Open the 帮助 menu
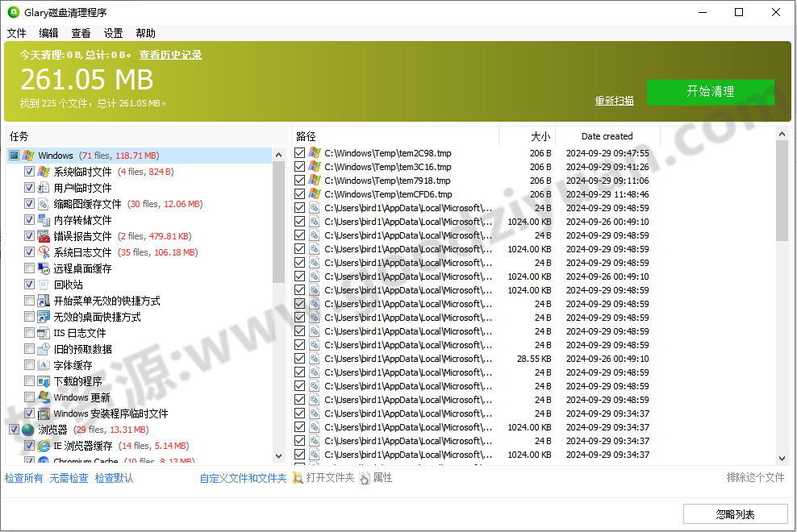The height and width of the screenshot is (532, 797). click(145, 33)
